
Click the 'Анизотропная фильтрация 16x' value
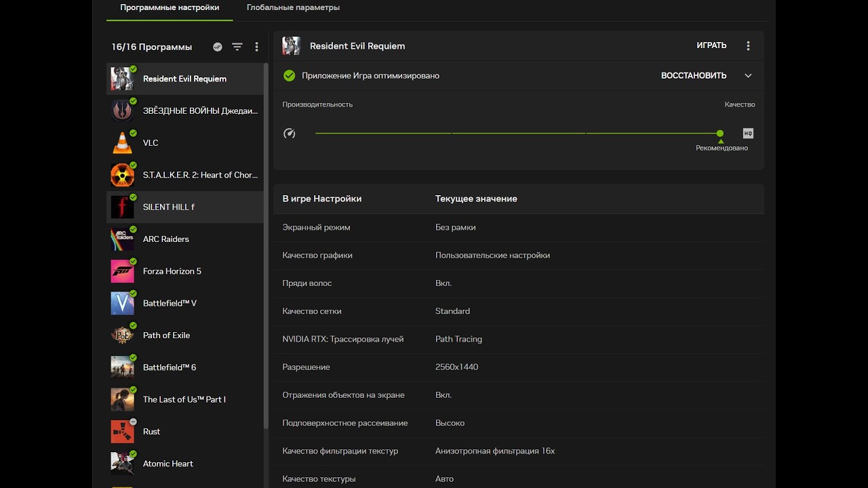click(495, 451)
